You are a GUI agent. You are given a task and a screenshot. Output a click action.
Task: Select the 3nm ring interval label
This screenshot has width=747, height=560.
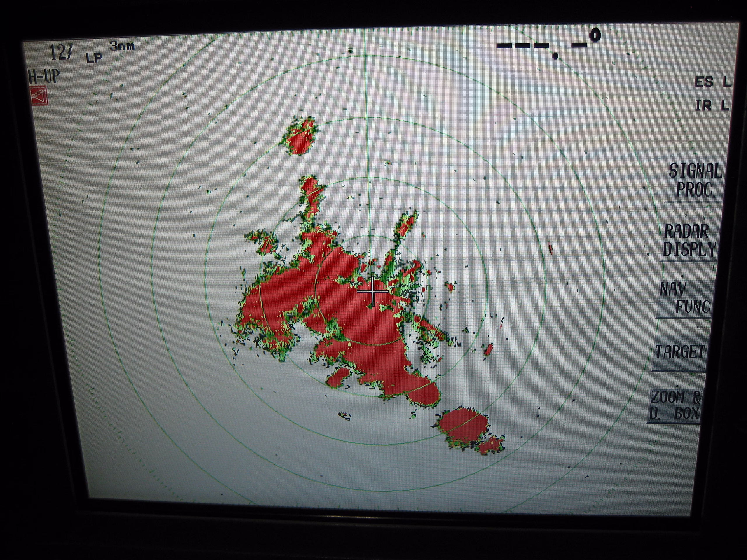click(122, 45)
